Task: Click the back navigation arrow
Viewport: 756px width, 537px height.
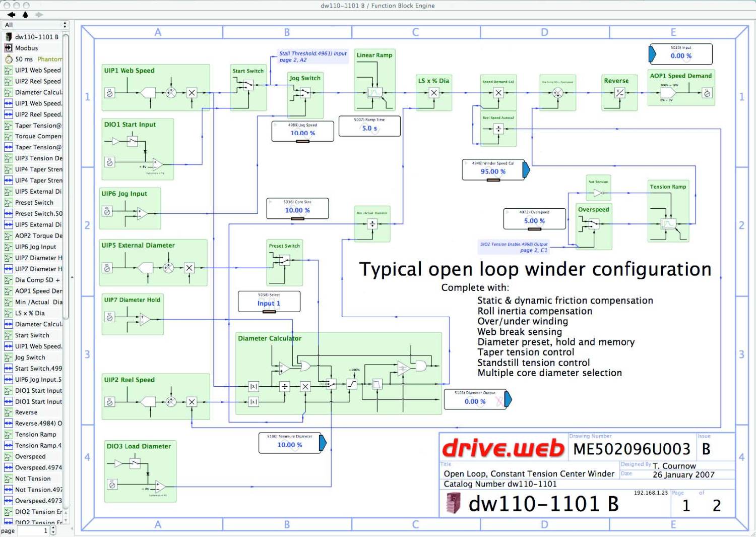Action: tap(12, 15)
